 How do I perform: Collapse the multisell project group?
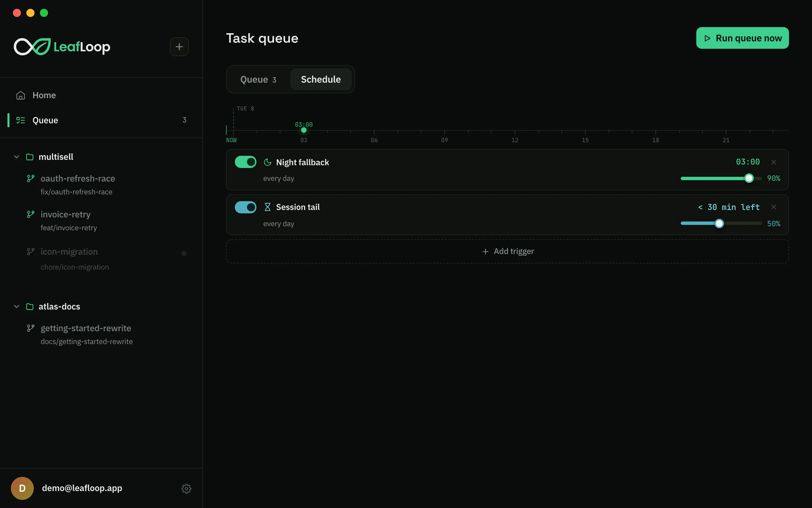coord(17,157)
